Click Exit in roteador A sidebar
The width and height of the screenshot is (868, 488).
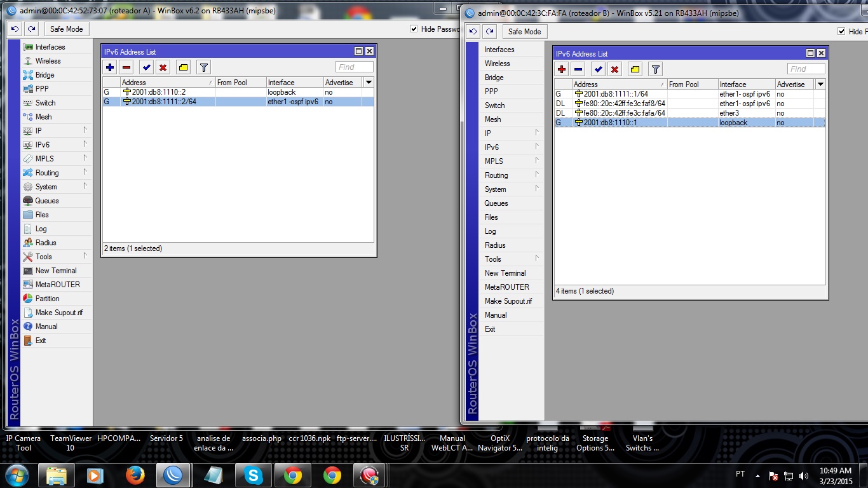(x=57, y=341)
